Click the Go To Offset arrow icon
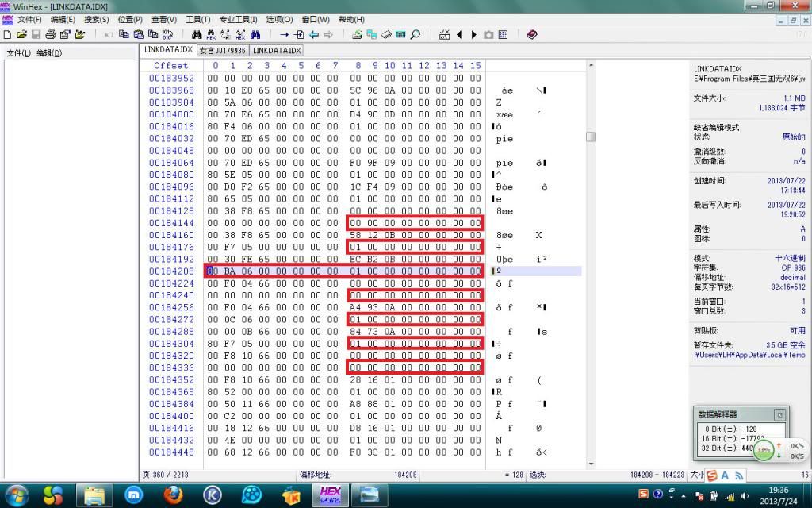812x508 pixels. (284, 35)
